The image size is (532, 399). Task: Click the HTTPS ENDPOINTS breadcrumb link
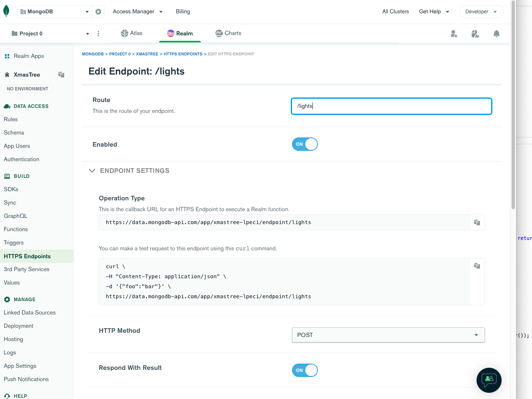click(183, 54)
